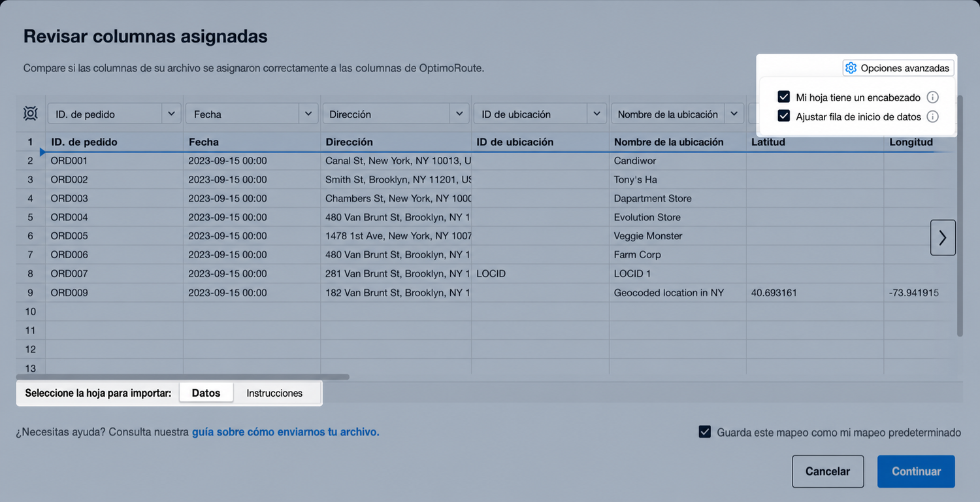The width and height of the screenshot is (980, 502).
Task: Click address 1478 1st Ave cell
Action: [x=396, y=236]
